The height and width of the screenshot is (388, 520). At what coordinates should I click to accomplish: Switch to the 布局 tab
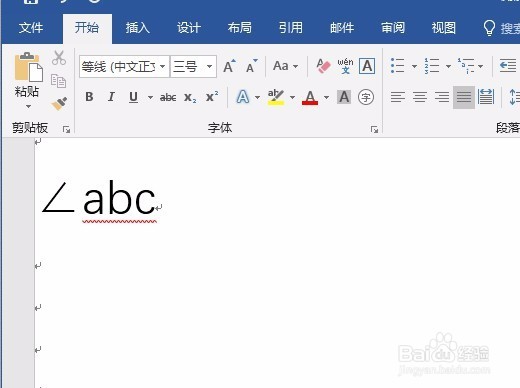click(x=240, y=28)
